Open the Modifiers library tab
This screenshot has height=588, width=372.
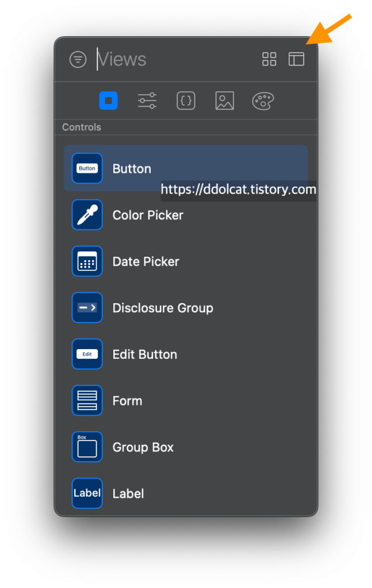click(147, 101)
